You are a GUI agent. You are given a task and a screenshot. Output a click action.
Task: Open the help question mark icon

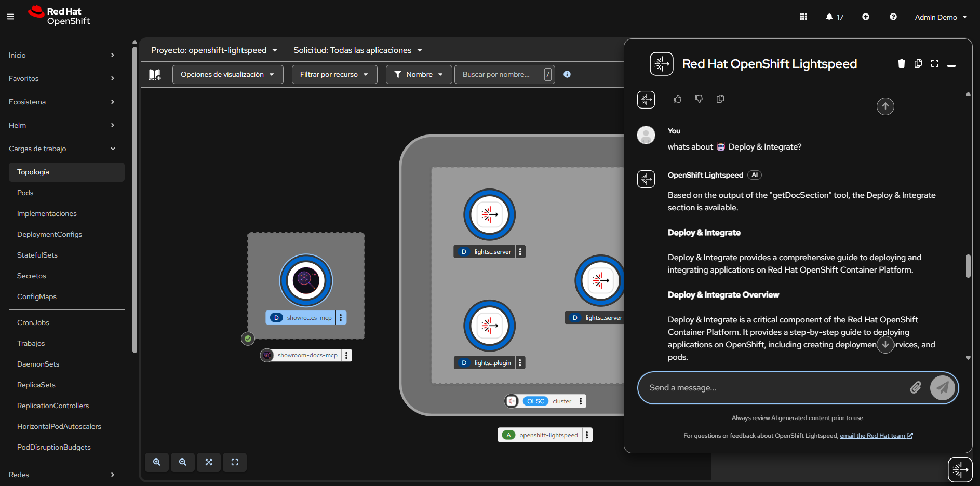pyautogui.click(x=893, y=17)
